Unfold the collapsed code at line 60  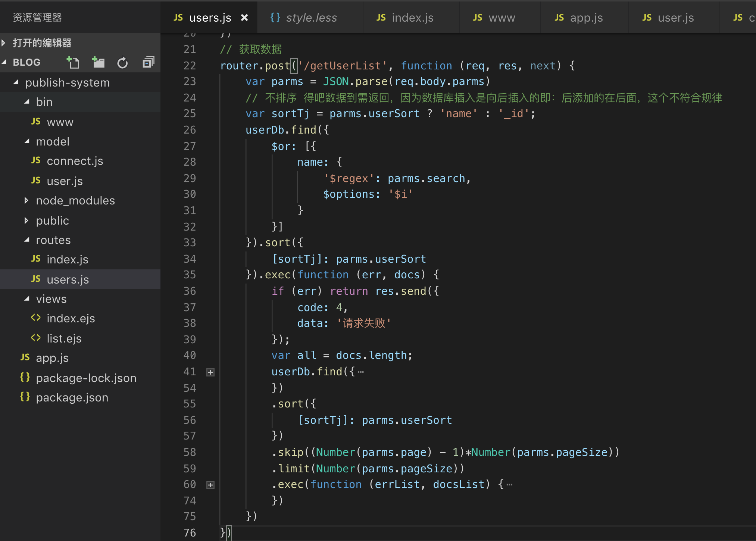pyautogui.click(x=210, y=485)
